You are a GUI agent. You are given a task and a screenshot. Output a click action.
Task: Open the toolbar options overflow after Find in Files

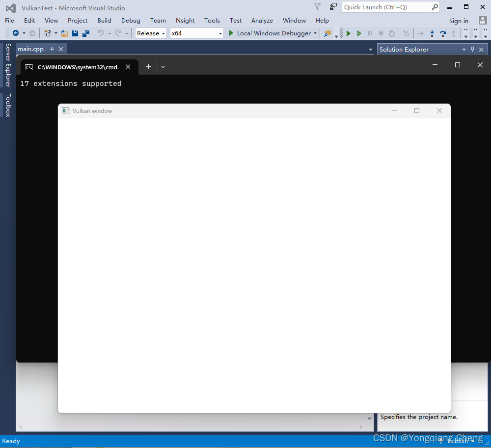coord(336,35)
